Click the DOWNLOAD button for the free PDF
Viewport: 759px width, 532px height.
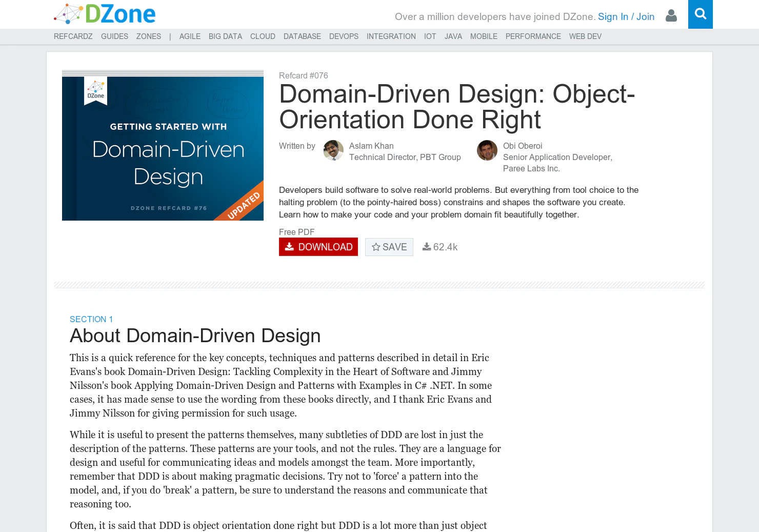(x=318, y=247)
